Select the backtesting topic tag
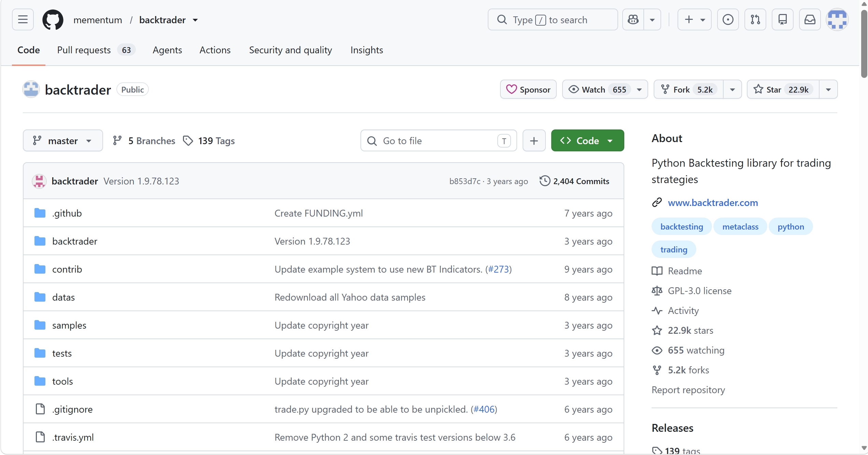This screenshot has width=868, height=455. coord(682,226)
